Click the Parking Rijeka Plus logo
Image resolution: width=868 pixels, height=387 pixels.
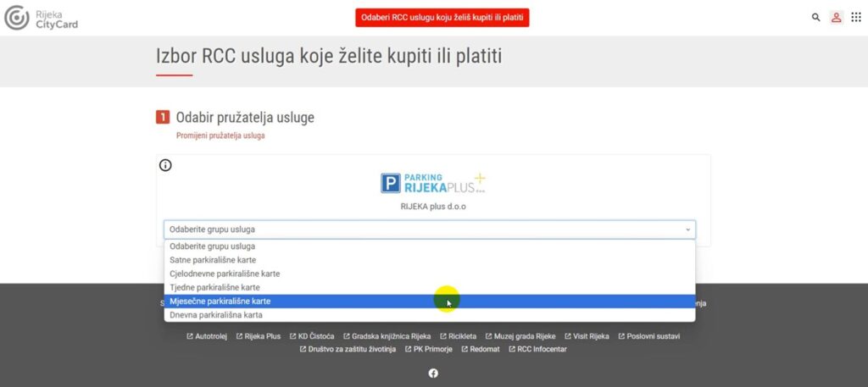(x=433, y=183)
